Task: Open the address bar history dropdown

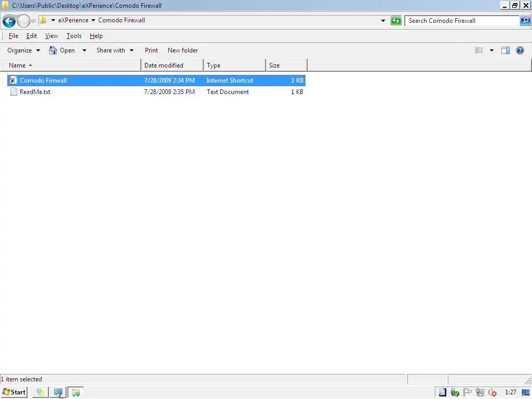Action: 383,21
